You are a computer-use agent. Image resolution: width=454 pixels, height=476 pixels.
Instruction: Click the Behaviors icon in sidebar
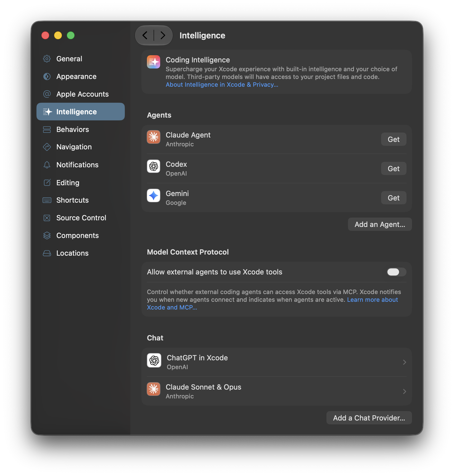click(x=47, y=129)
